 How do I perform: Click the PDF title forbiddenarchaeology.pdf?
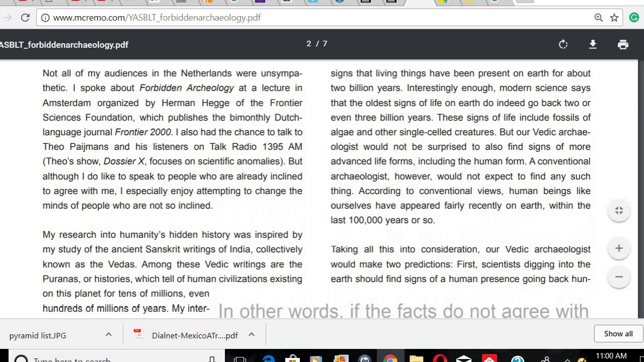(64, 45)
